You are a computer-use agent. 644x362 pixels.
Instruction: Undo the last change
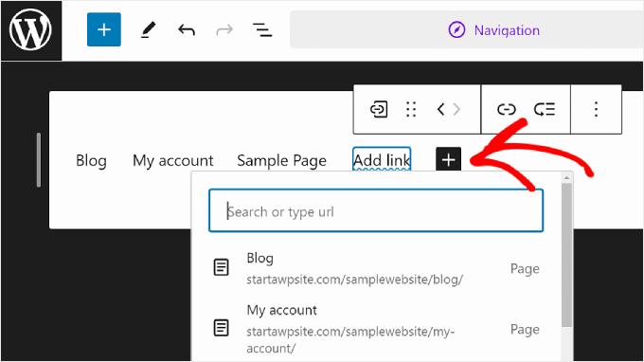tap(186, 30)
